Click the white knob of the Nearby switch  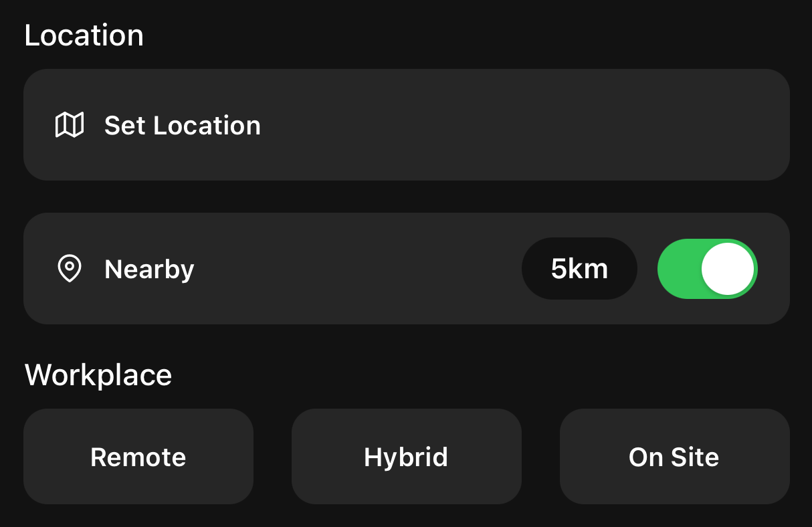pyautogui.click(x=728, y=269)
